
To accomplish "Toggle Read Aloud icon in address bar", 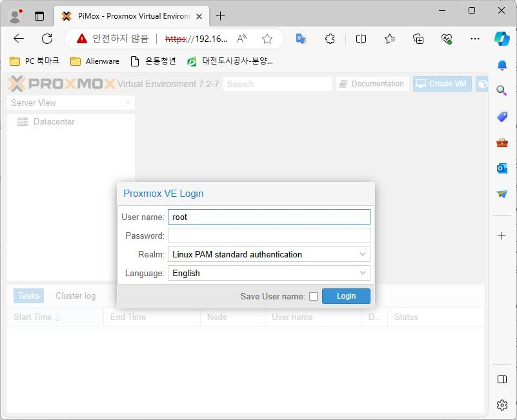I will pyautogui.click(x=241, y=39).
